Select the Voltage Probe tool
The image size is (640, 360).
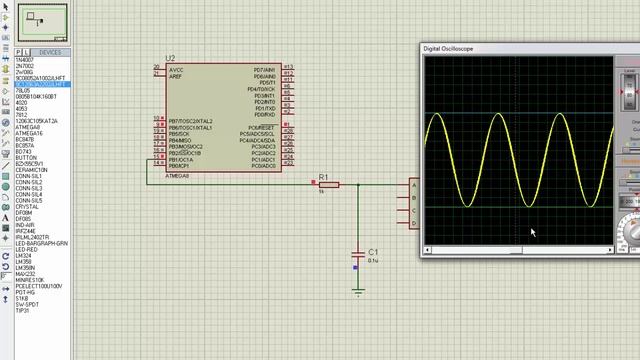click(x=5, y=133)
